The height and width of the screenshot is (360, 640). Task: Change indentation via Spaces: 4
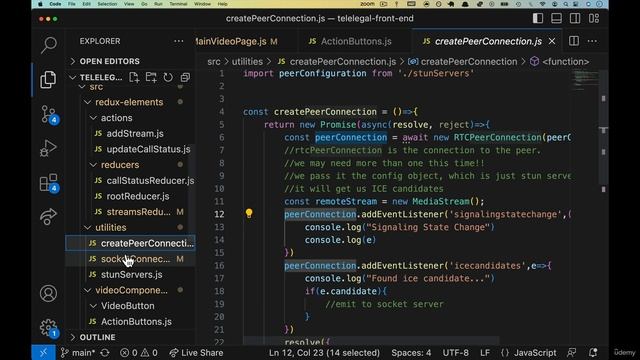click(x=411, y=353)
